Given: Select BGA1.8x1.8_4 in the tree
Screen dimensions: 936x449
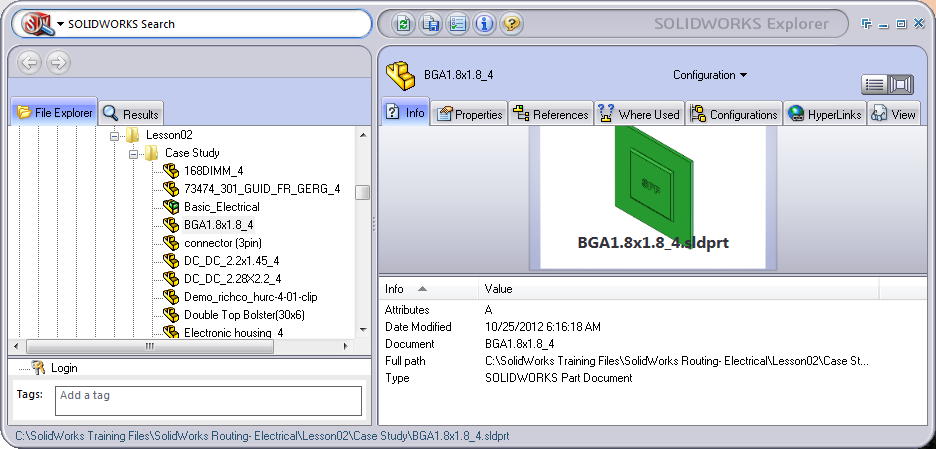Looking at the screenshot, I should (x=218, y=224).
